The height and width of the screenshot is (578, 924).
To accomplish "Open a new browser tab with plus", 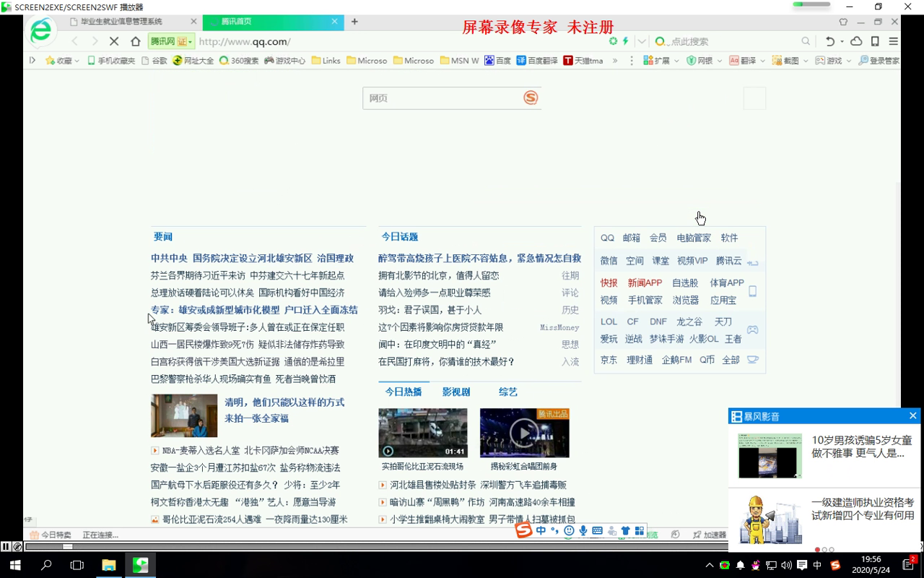I will point(354,22).
